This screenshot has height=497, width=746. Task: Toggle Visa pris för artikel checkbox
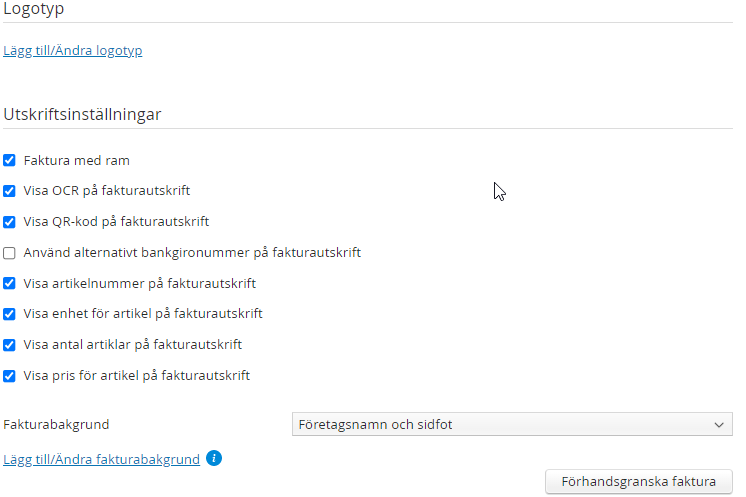[x=10, y=376]
